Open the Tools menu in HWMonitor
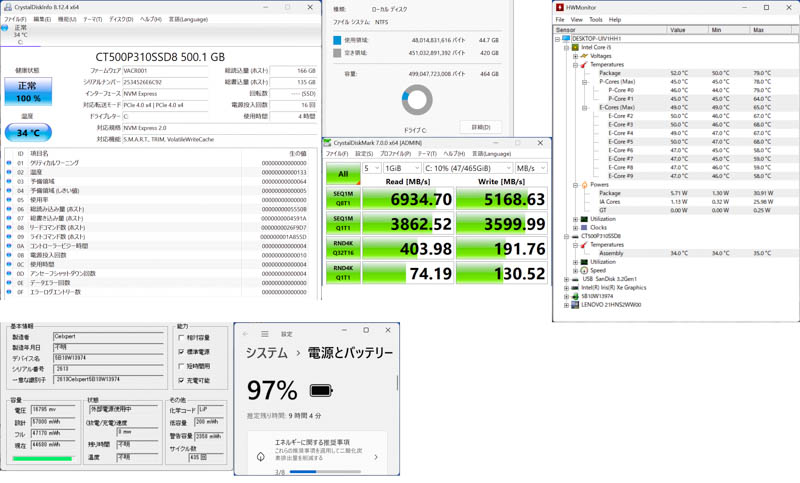800x483 pixels. click(x=595, y=19)
